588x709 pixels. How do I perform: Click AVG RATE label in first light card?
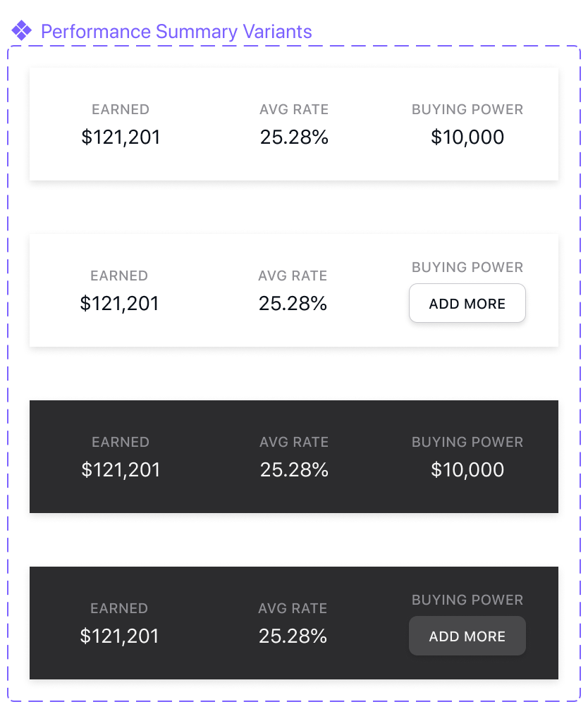(x=294, y=109)
